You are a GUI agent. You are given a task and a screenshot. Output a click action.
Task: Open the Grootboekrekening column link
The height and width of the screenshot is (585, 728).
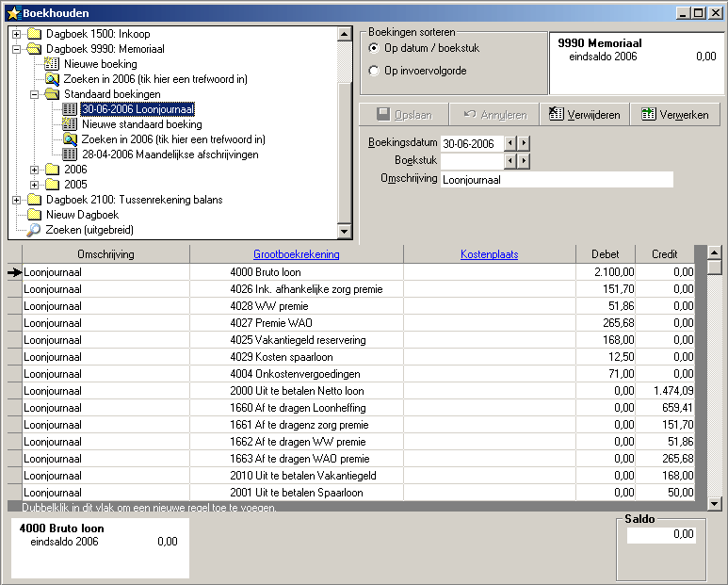(x=297, y=254)
